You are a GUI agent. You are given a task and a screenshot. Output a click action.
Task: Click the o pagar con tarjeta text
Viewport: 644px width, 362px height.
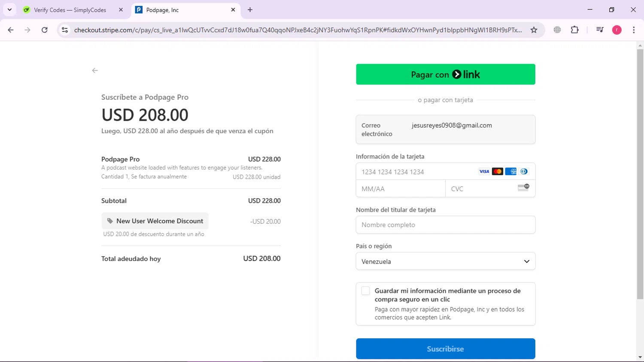point(446,100)
